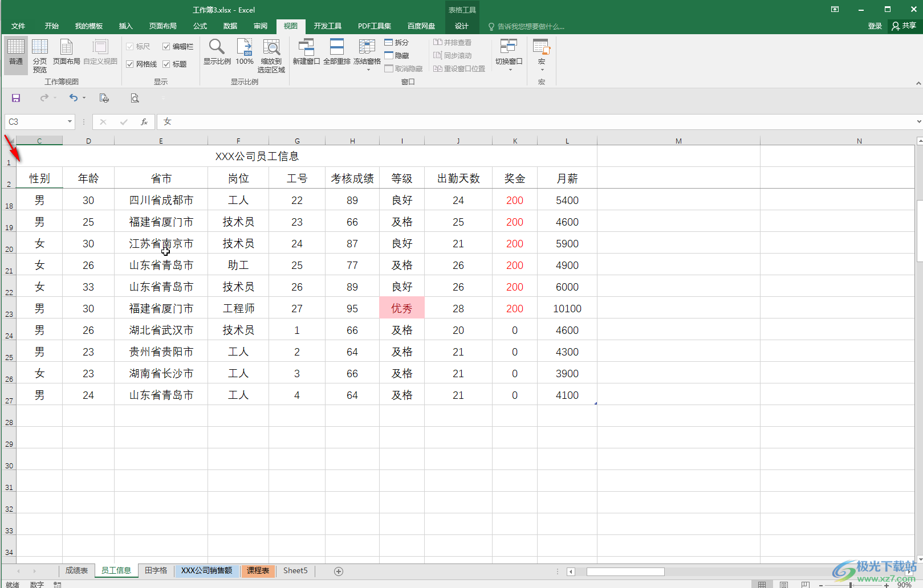923x588 pixels.
Task: Open the Data (数据) ribbon tab
Action: point(230,26)
